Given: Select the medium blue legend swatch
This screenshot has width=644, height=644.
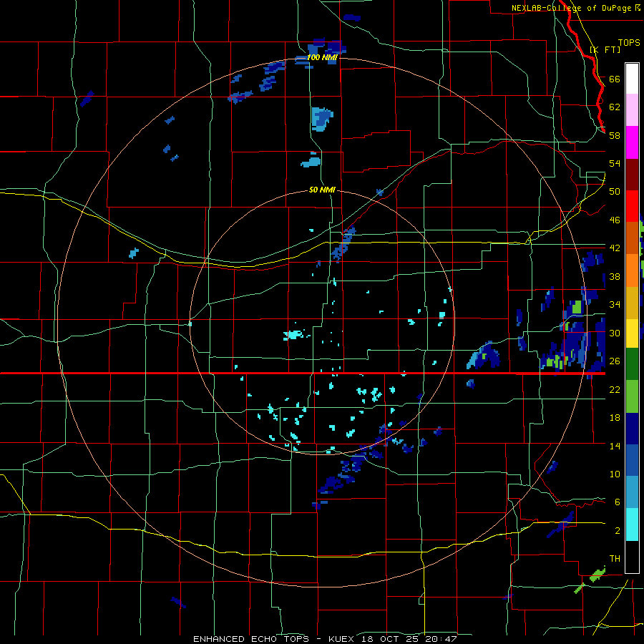Looking at the screenshot, I should [x=632, y=461].
